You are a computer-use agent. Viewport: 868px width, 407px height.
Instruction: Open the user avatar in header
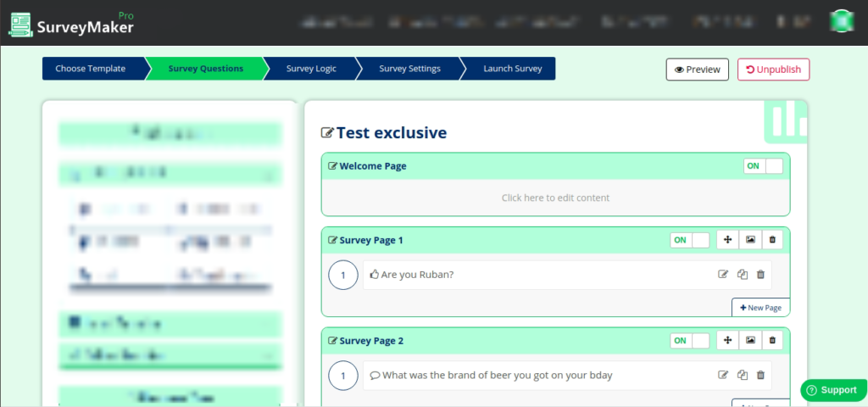pos(842,21)
